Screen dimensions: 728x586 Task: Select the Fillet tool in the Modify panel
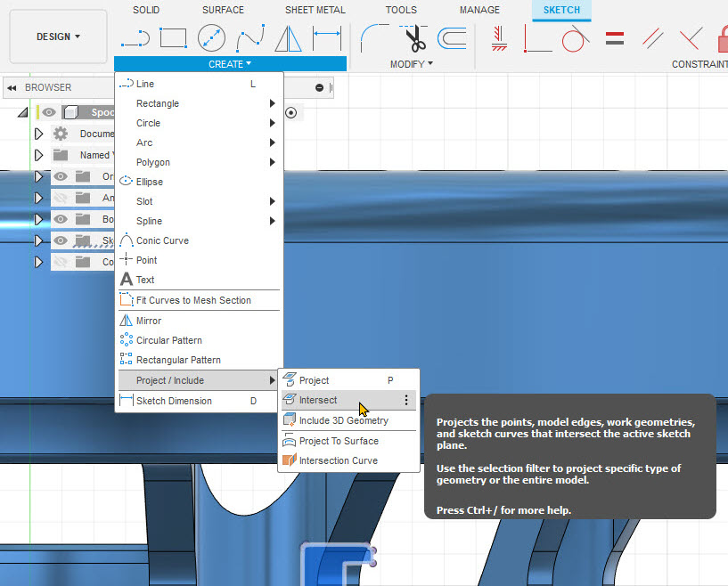374,38
